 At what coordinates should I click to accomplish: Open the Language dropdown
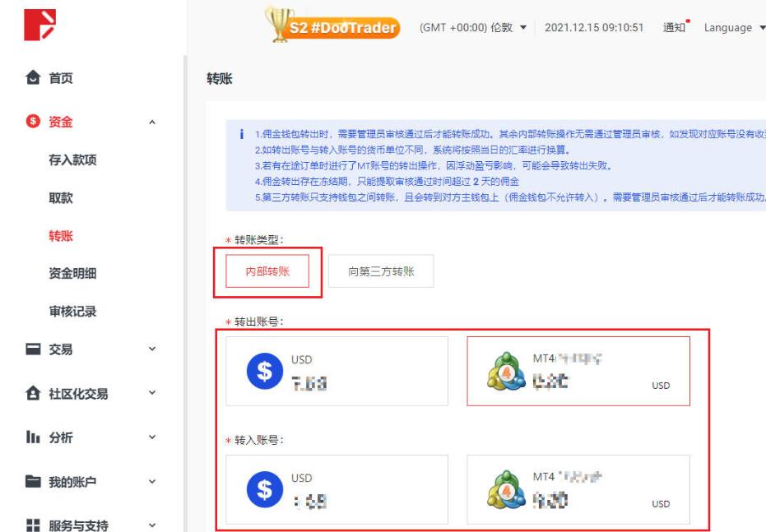733,28
